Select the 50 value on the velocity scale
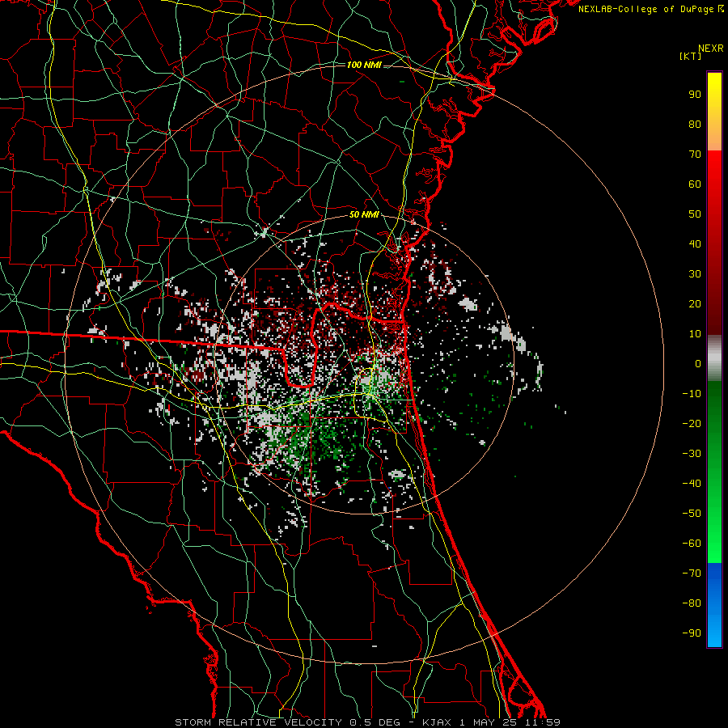This screenshot has height=728, width=728. click(695, 214)
